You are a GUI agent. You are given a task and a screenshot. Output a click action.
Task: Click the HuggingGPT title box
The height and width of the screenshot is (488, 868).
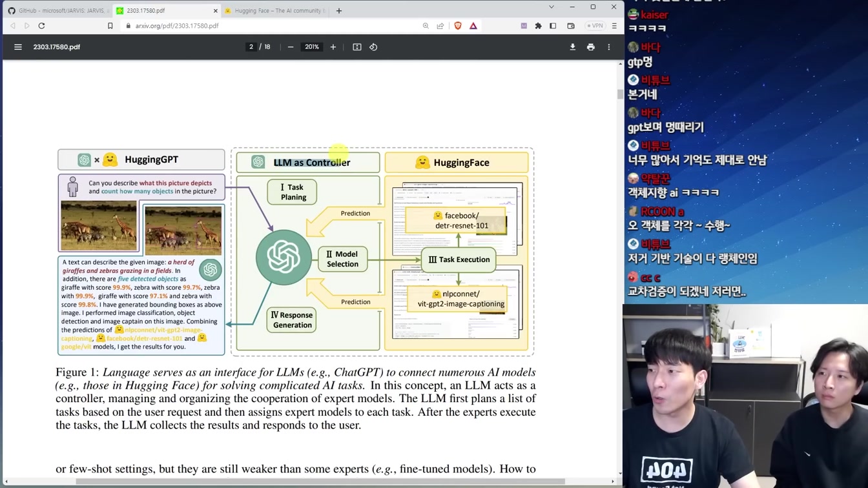click(141, 159)
